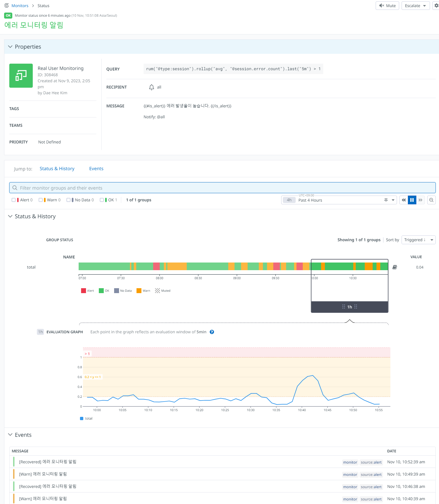Collapse the Events section
The image size is (439, 504).
10,435
